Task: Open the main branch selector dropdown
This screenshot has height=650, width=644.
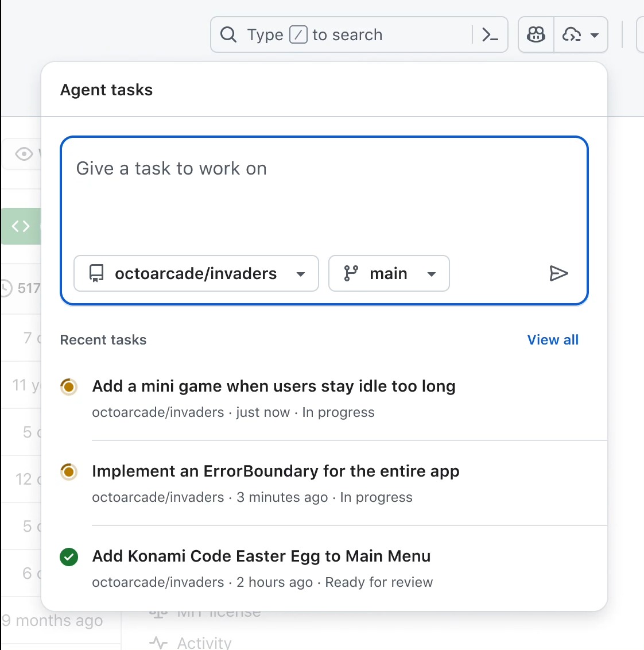Action: point(389,273)
